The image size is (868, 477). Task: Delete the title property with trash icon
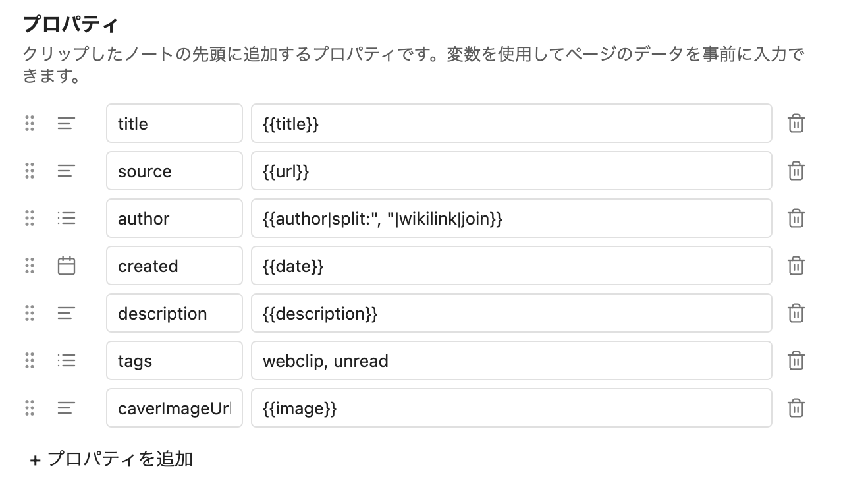[x=796, y=124]
